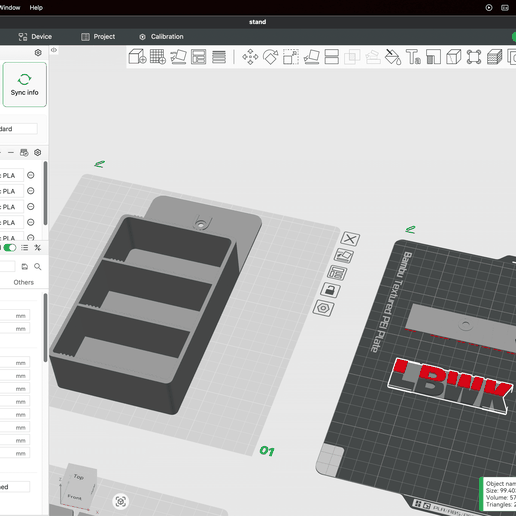Open filament settings gear icon
516x516 pixels.
click(38, 152)
